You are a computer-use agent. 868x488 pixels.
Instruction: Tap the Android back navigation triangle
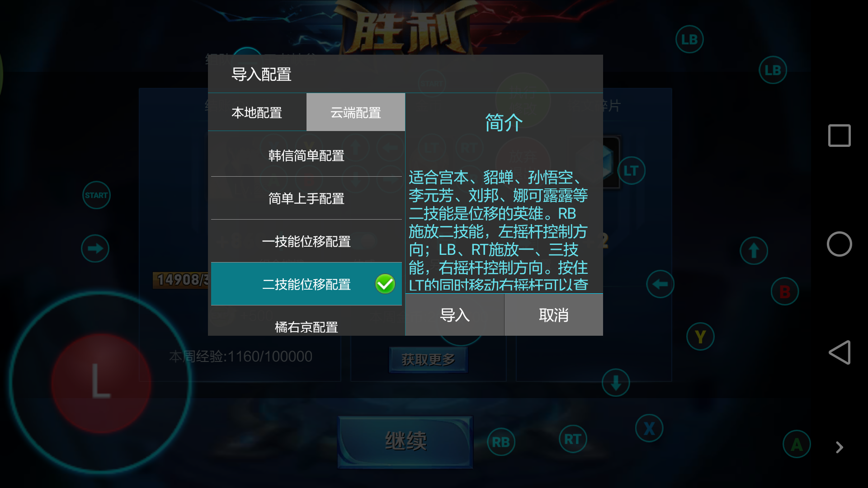(x=840, y=352)
